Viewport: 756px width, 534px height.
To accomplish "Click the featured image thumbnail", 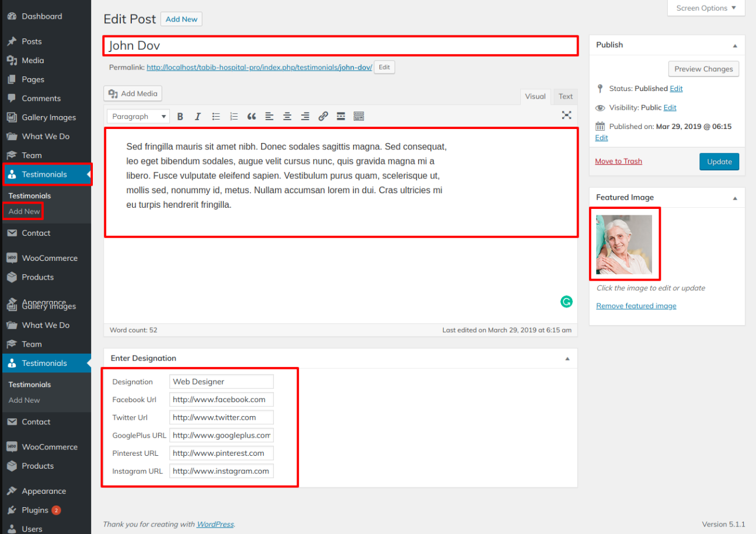I will point(624,245).
